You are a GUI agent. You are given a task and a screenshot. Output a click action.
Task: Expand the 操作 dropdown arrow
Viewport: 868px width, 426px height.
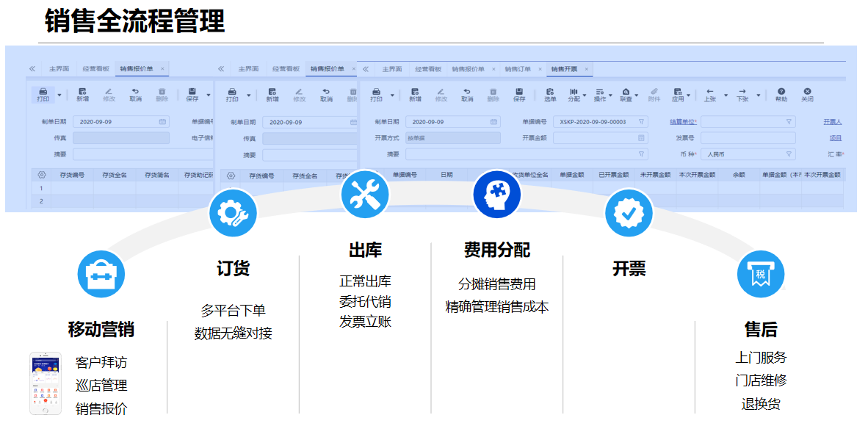coord(610,95)
